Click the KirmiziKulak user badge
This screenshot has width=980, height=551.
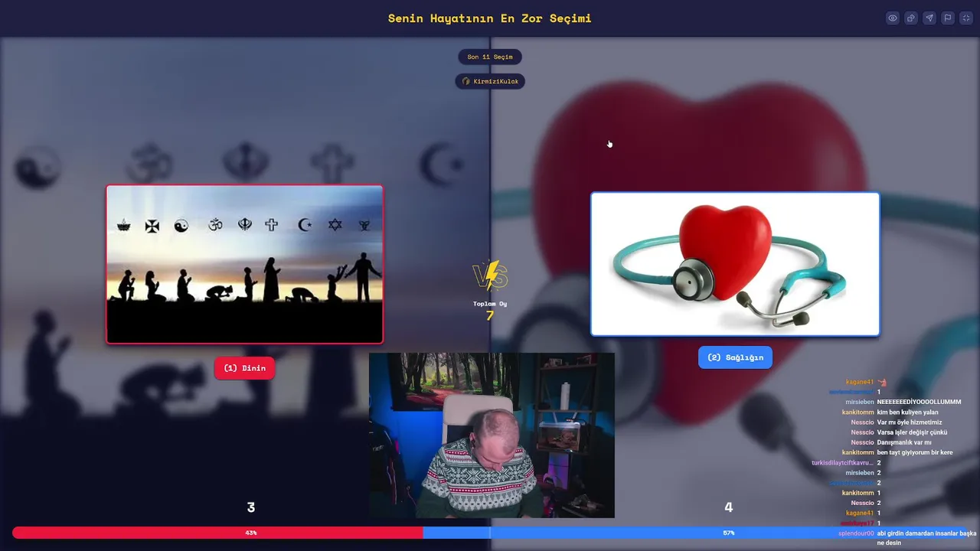(490, 81)
